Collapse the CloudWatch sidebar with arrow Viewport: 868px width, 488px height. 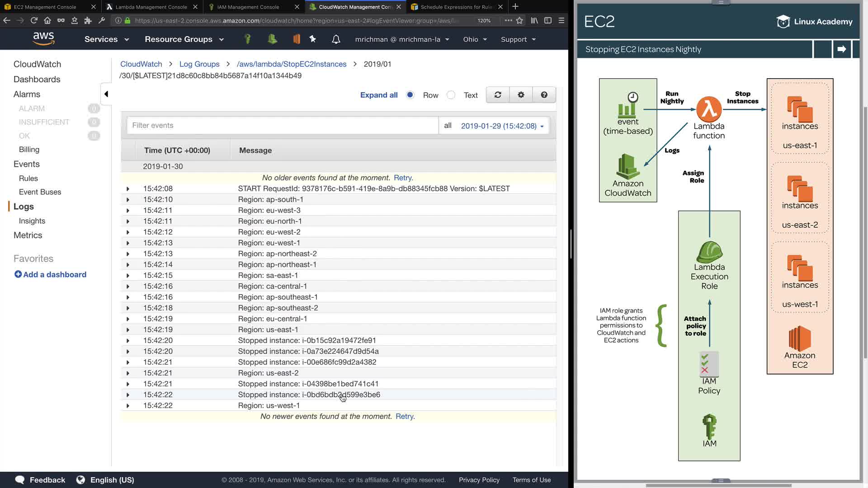(106, 94)
